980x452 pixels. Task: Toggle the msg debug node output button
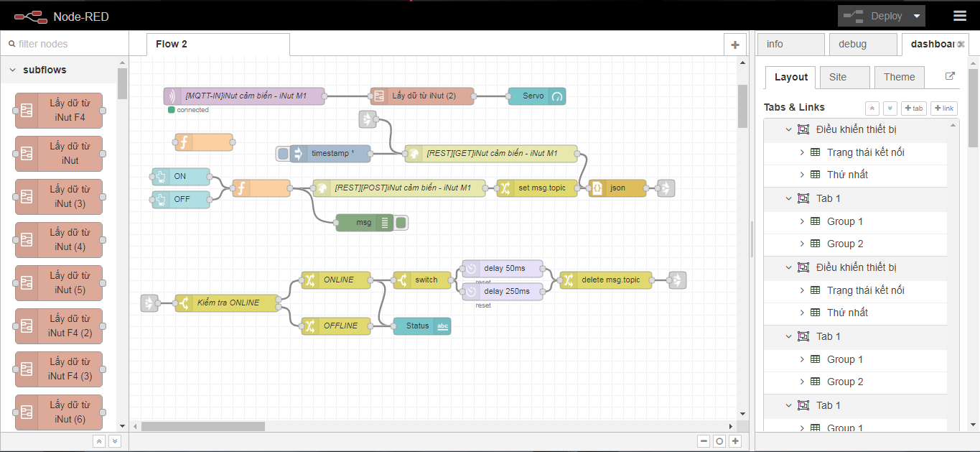(x=401, y=223)
